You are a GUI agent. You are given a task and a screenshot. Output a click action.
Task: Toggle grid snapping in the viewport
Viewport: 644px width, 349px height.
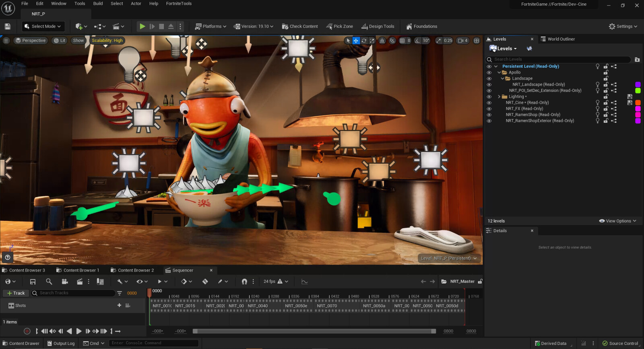(x=402, y=41)
